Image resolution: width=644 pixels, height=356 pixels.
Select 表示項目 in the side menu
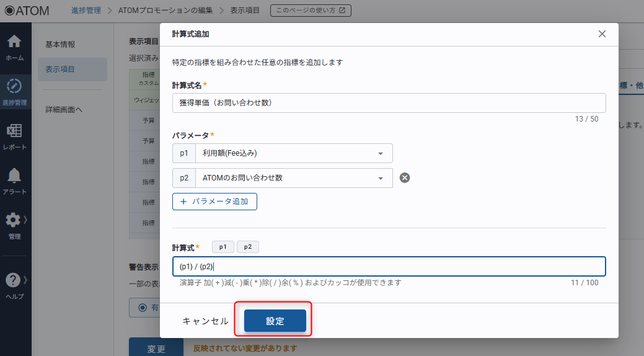60,69
